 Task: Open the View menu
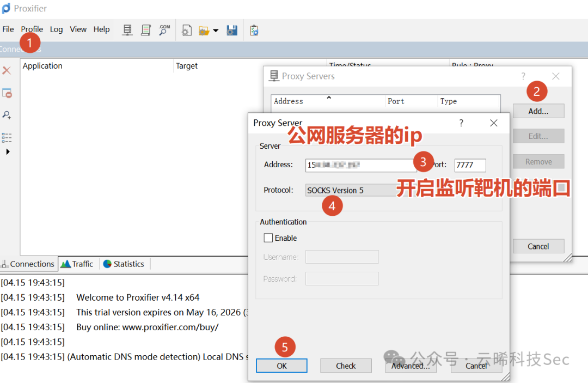point(78,29)
